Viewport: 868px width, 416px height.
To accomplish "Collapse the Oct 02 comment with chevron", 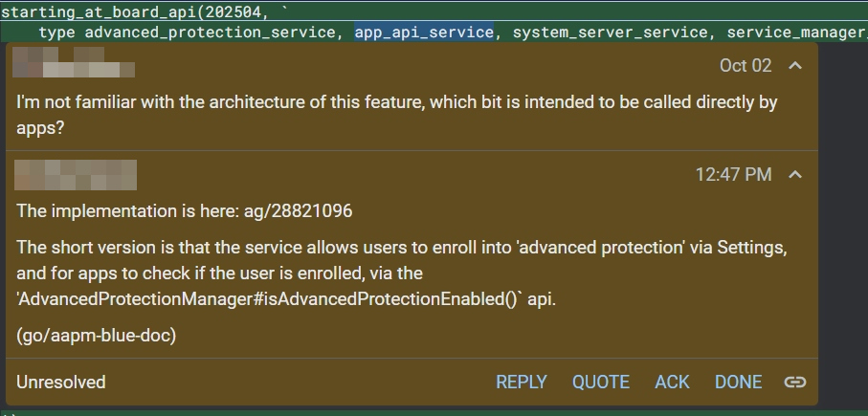I will pyautogui.click(x=794, y=66).
